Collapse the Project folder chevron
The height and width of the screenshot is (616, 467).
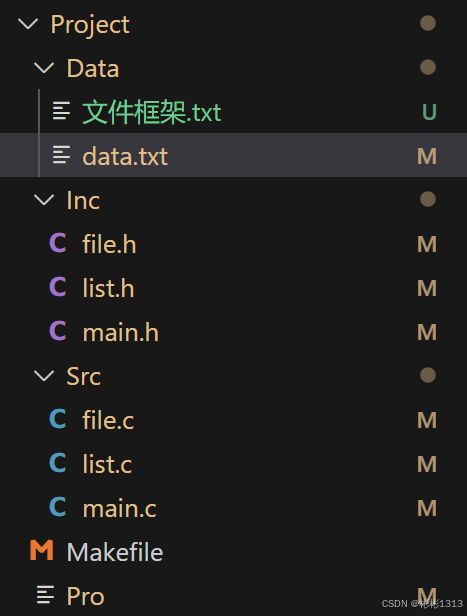click(28, 24)
